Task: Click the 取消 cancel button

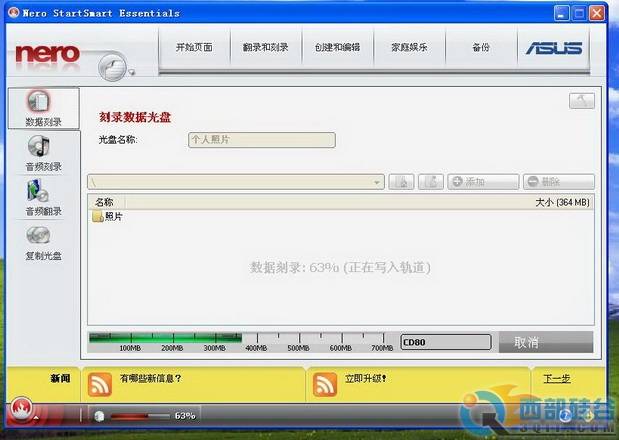Action: [x=546, y=342]
